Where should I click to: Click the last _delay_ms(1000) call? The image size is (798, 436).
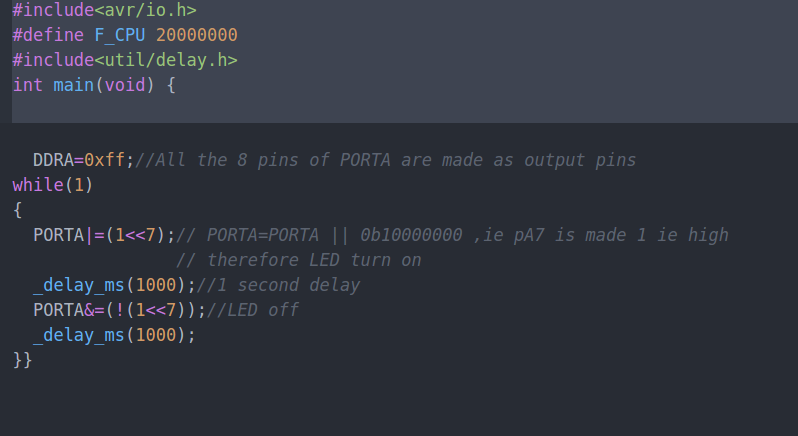[114, 335]
